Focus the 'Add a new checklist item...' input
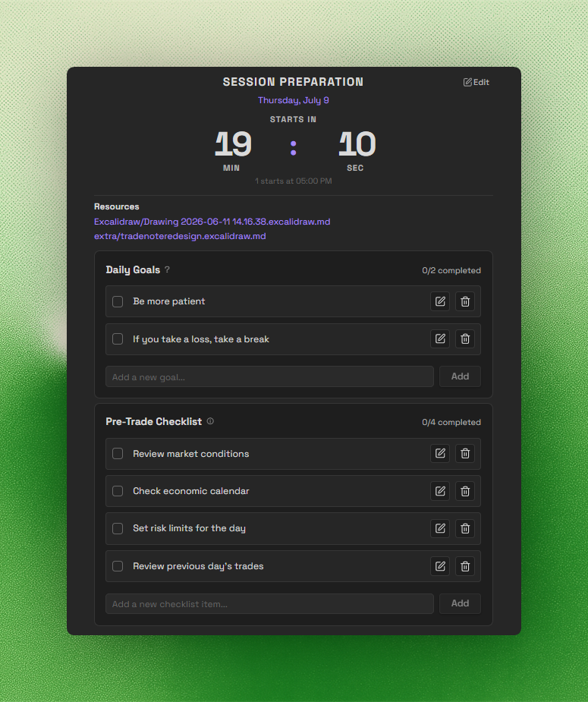Screen dimensions: 588x702 (269, 603)
